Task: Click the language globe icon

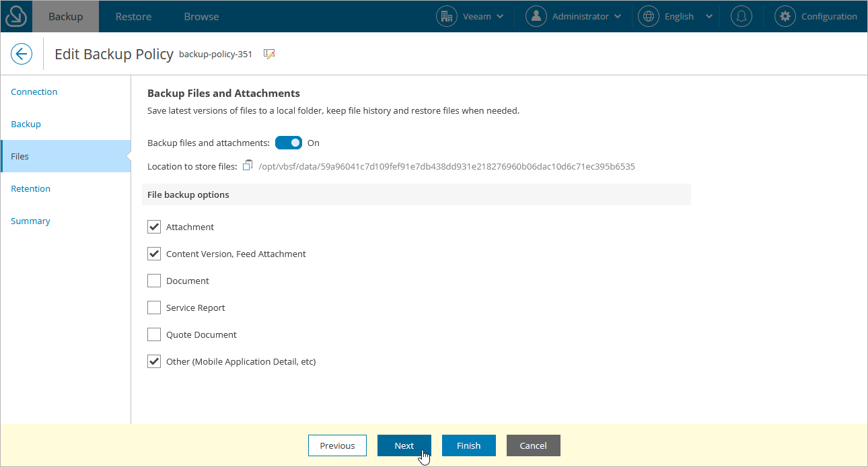Action: click(649, 16)
